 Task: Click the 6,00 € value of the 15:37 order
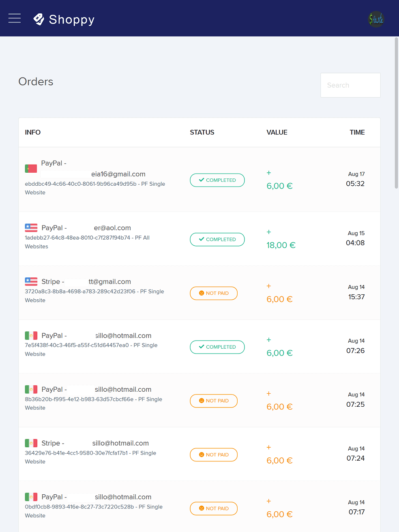(280, 299)
